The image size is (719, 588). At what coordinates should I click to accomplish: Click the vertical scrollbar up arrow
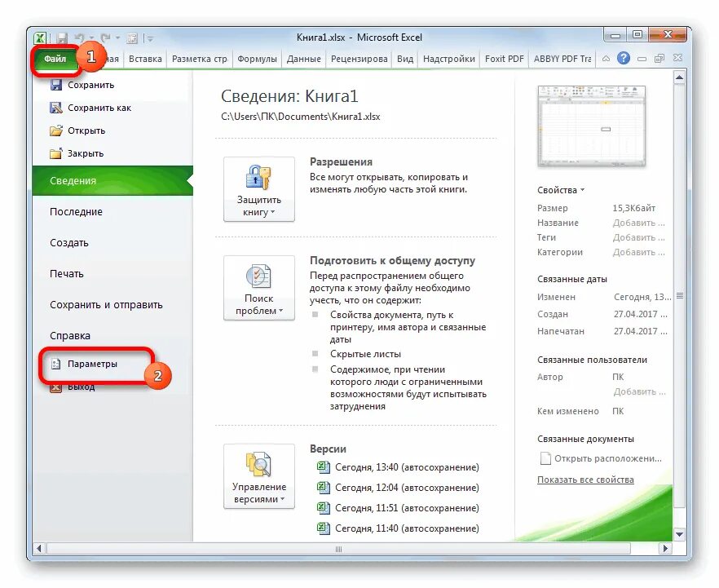point(679,77)
